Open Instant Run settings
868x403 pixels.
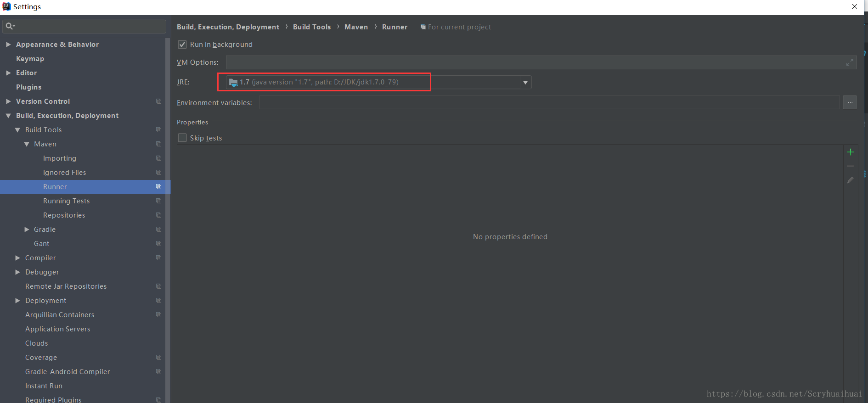pos(44,386)
